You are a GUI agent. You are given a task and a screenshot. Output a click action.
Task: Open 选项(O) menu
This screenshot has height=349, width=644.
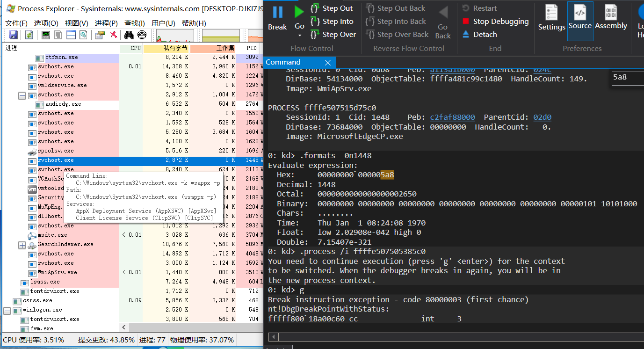[x=46, y=23]
